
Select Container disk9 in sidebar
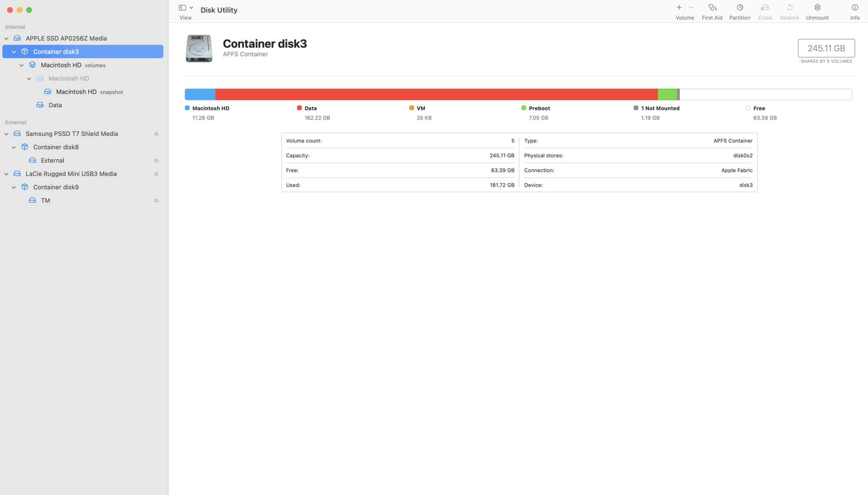[x=56, y=187]
